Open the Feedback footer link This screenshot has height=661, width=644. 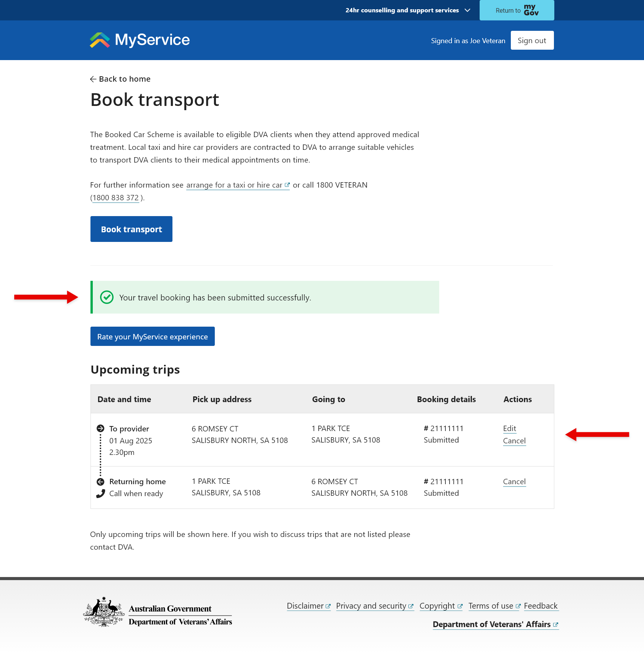540,606
